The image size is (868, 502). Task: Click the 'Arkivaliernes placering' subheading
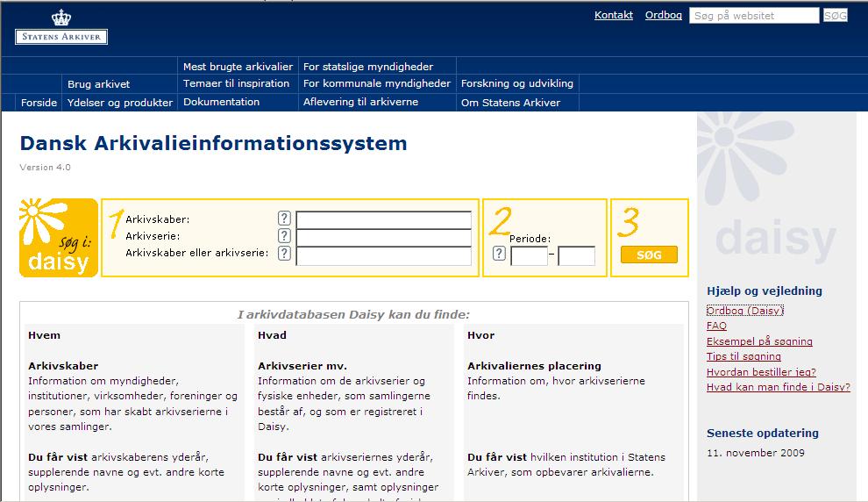[534, 366]
